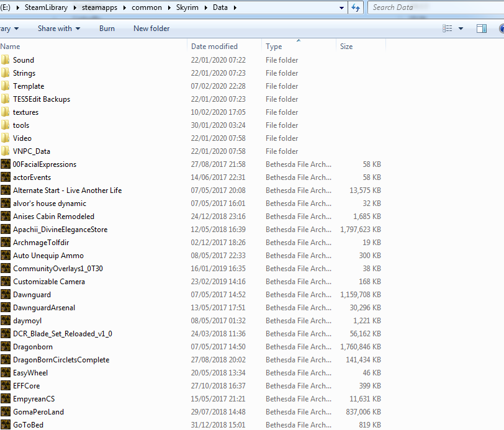Click the 10/02/2020 17:05 date cell
Viewport: 504px width, 430px height.
[x=218, y=112]
